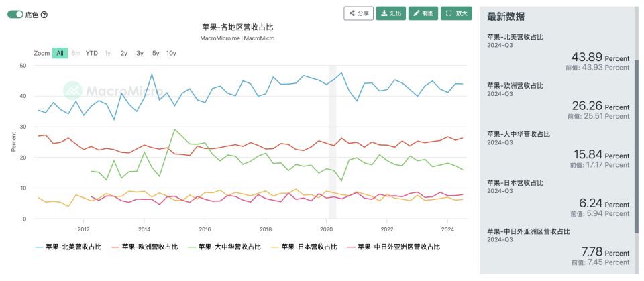The width and height of the screenshot is (644, 281).
Task: Click 苹果-欧洲营收占比 in the data panel
Action: tap(515, 85)
